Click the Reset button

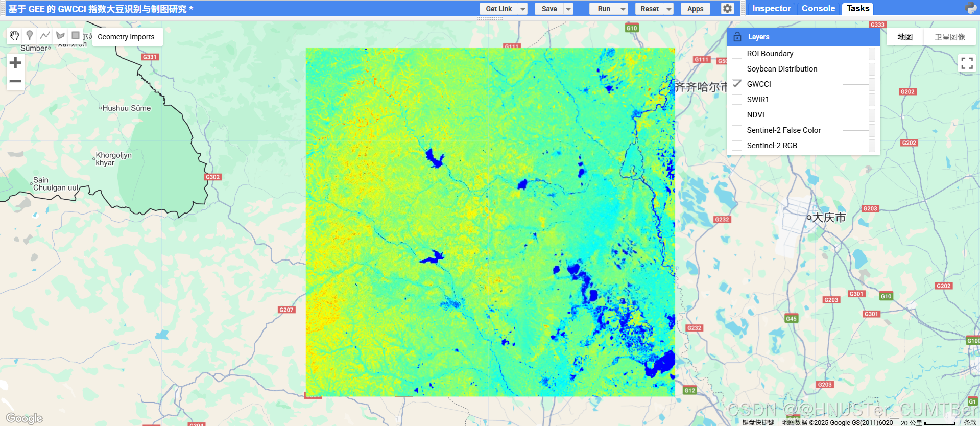pyautogui.click(x=650, y=9)
